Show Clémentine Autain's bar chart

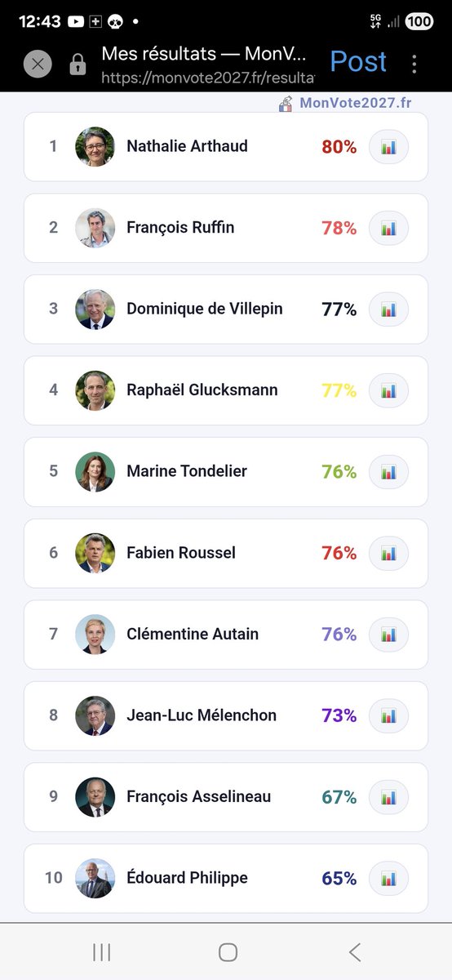pyautogui.click(x=388, y=635)
